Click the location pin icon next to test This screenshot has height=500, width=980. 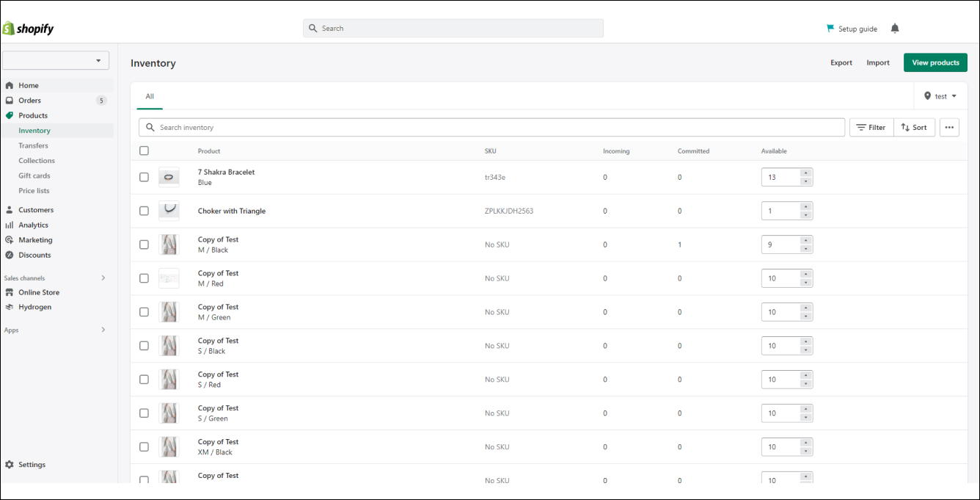927,96
